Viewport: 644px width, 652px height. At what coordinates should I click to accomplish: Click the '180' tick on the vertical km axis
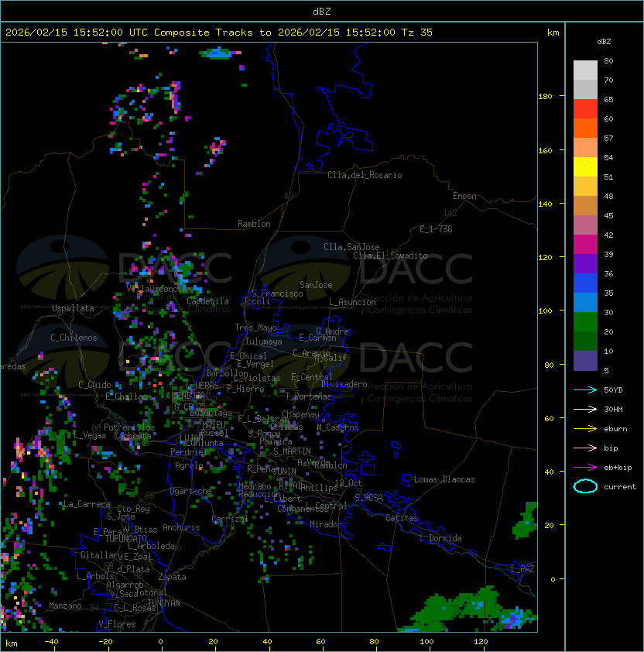tap(545, 97)
